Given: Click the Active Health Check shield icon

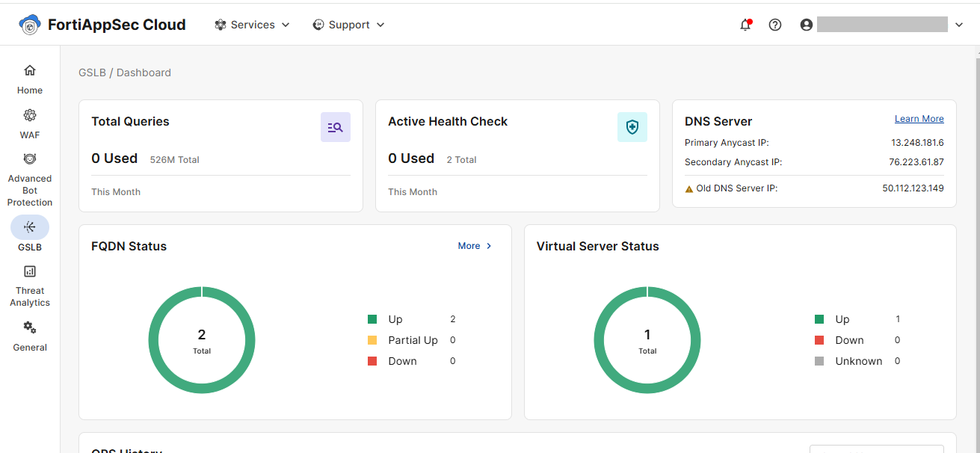Looking at the screenshot, I should pyautogui.click(x=632, y=126).
